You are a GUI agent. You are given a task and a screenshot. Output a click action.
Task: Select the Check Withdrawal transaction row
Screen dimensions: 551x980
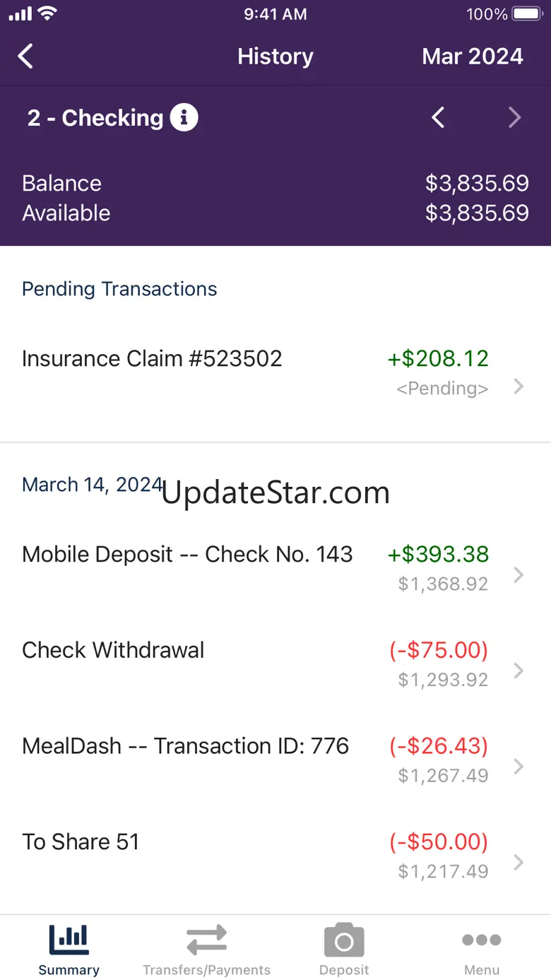point(275,664)
